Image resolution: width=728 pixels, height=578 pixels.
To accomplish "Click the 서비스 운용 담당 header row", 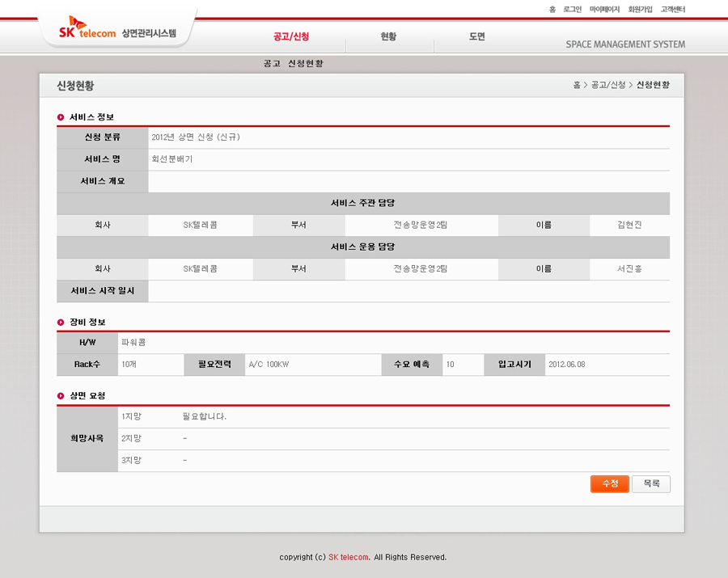I will [x=363, y=247].
